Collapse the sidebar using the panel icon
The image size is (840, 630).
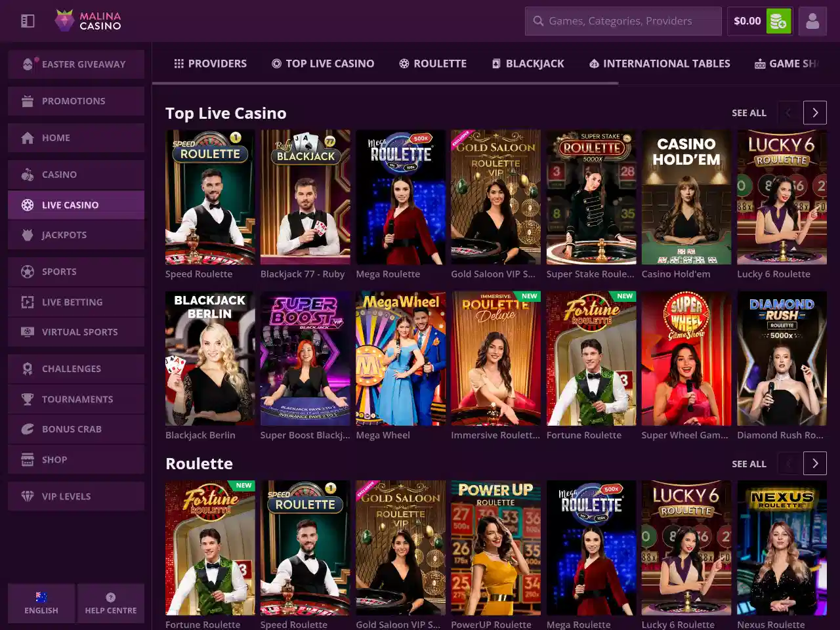coord(28,21)
